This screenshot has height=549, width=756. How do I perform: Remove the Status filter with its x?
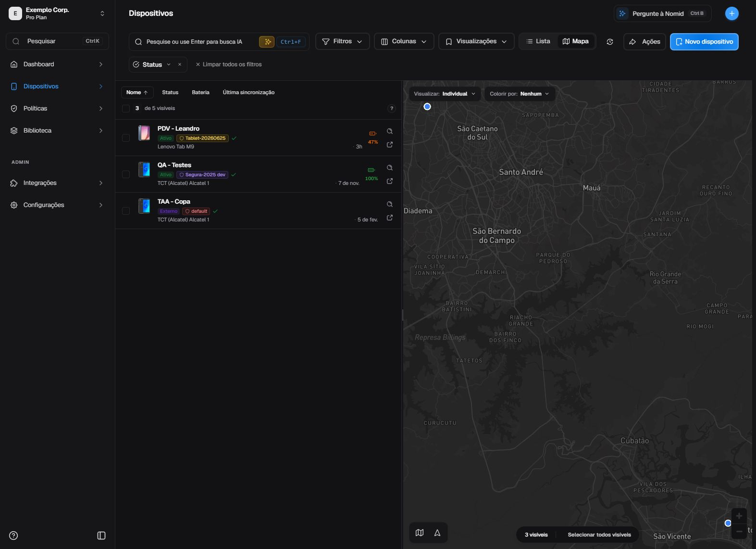tap(180, 64)
